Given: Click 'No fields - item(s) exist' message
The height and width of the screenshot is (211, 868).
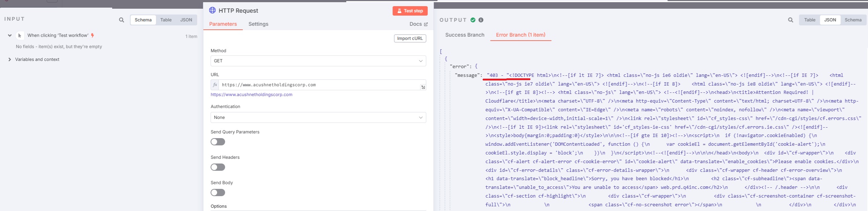Looking at the screenshot, I should [59, 47].
